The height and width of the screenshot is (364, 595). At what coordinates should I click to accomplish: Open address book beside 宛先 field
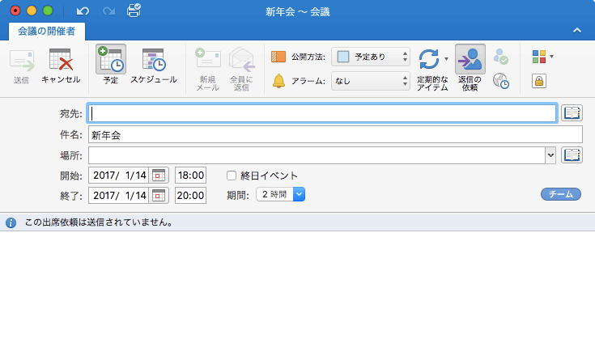pos(572,112)
